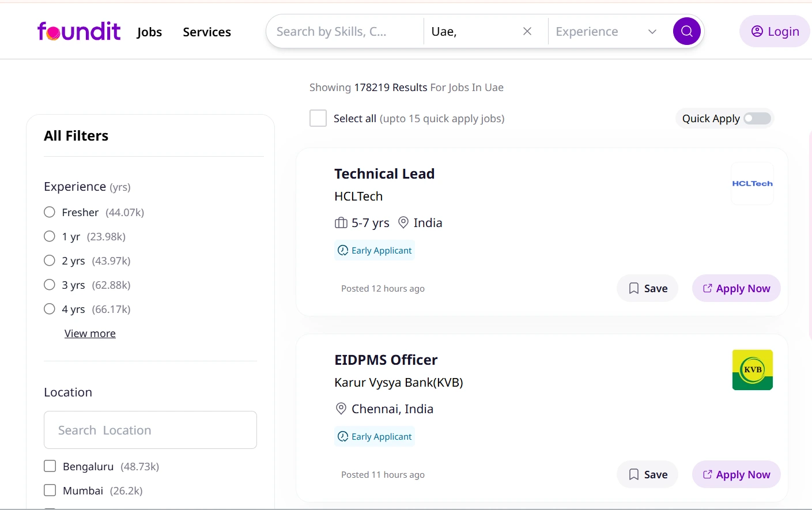Click the external-link icon on Technical Lead Apply Now
The image size is (812, 510).
pyautogui.click(x=708, y=288)
